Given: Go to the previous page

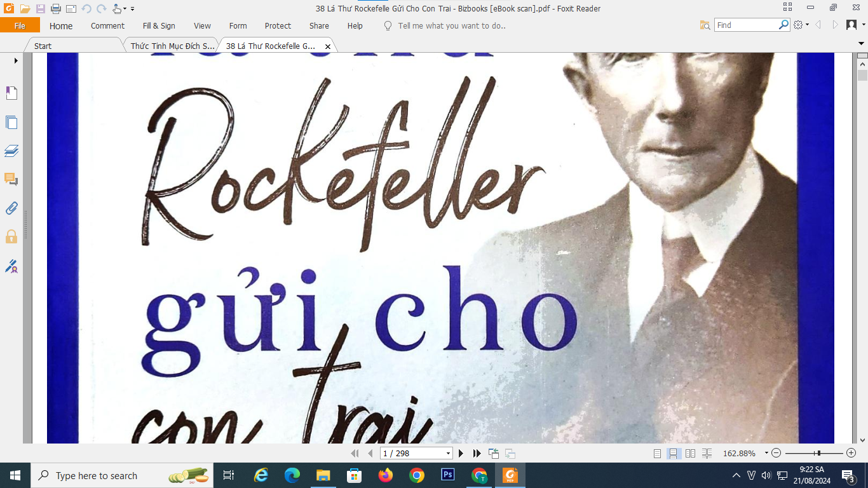Looking at the screenshot, I should (x=370, y=453).
